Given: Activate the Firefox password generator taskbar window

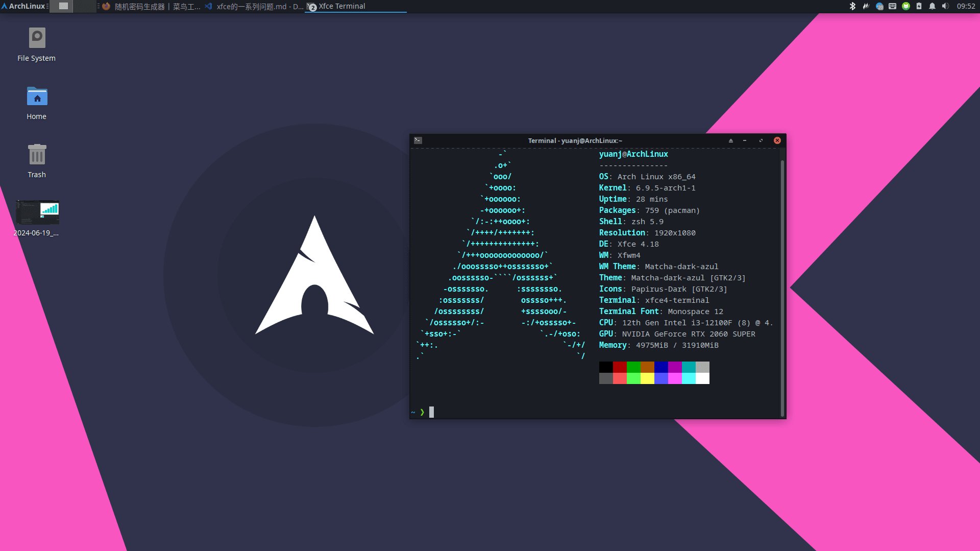Looking at the screenshot, I should (152, 6).
